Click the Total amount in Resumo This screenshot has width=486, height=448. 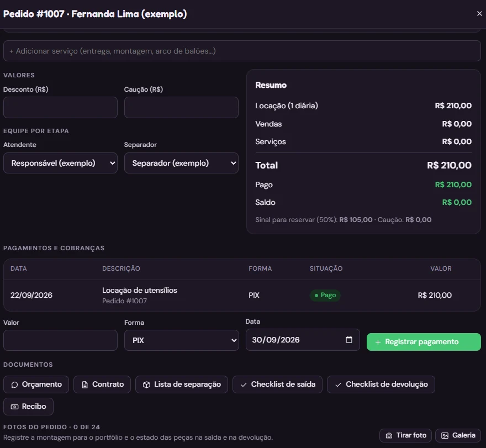[x=449, y=165]
